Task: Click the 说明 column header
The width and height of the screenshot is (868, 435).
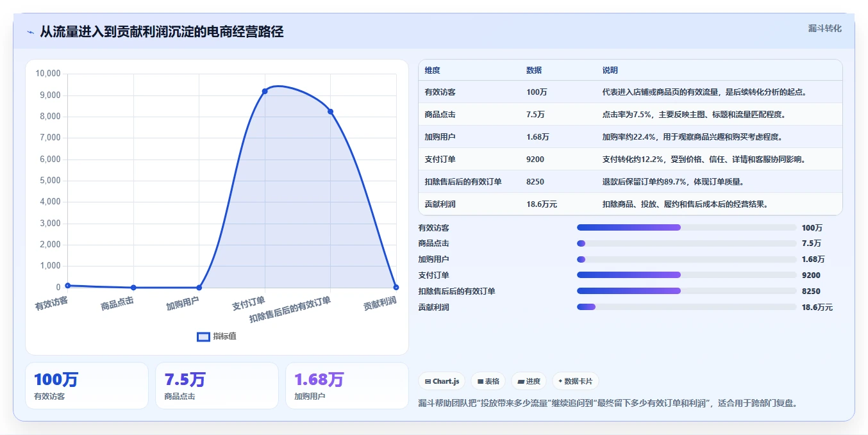Action: (x=610, y=70)
